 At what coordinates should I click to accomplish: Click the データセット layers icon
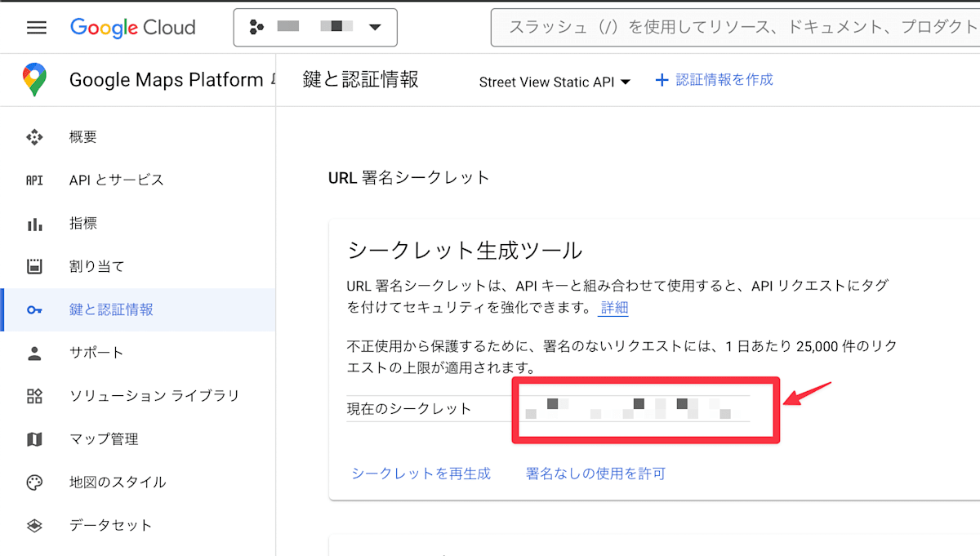[x=34, y=525]
